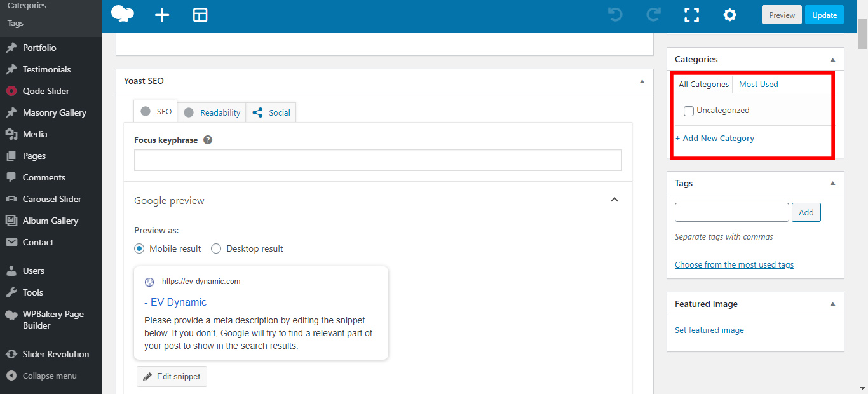Viewport: 868px width, 394px height.
Task: Click the Testimonials pin icon
Action: 11,69
